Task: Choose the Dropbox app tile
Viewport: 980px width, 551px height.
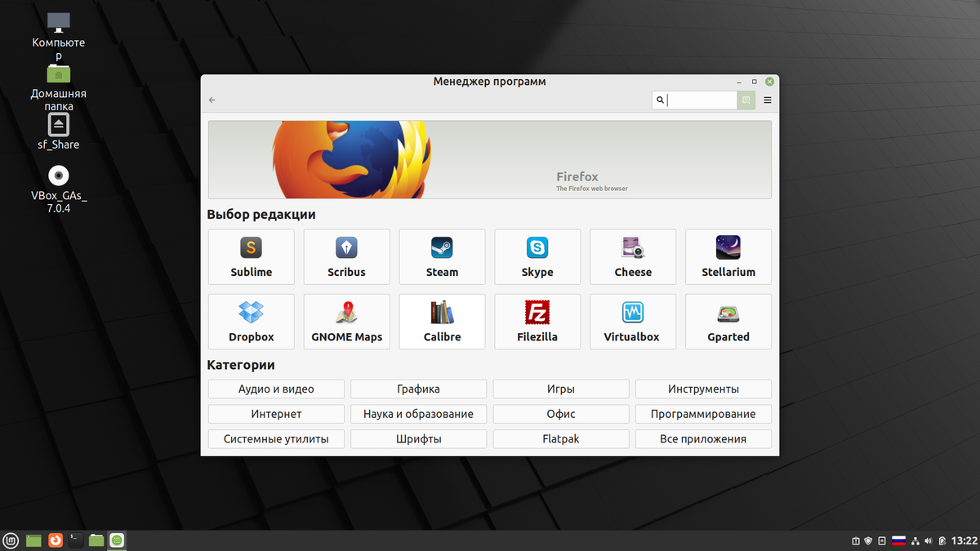Action: click(252, 322)
